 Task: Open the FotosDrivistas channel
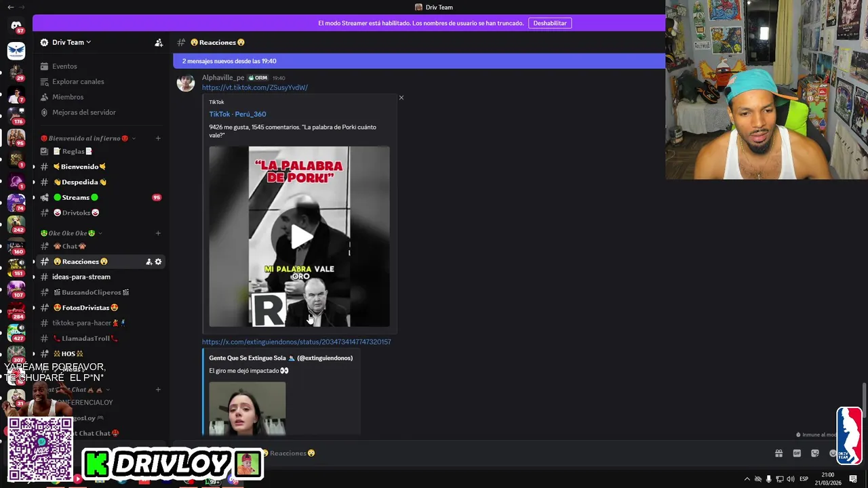(85, 308)
